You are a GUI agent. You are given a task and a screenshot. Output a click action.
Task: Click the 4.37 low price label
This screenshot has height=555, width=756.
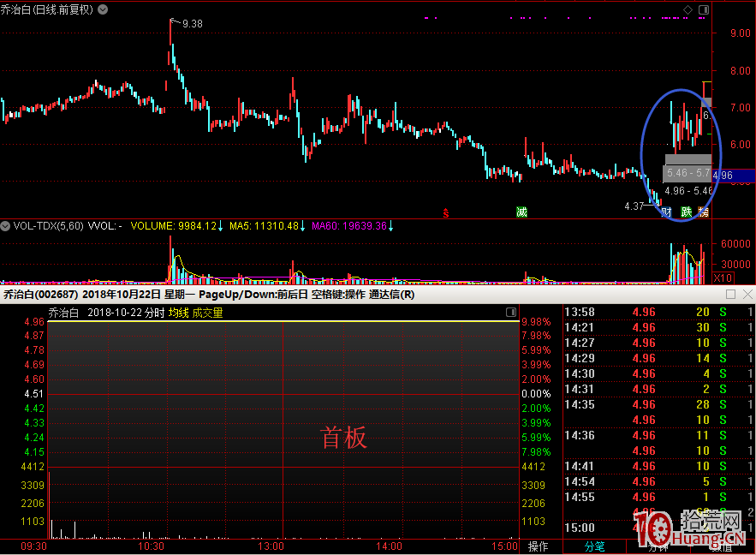pyautogui.click(x=634, y=206)
